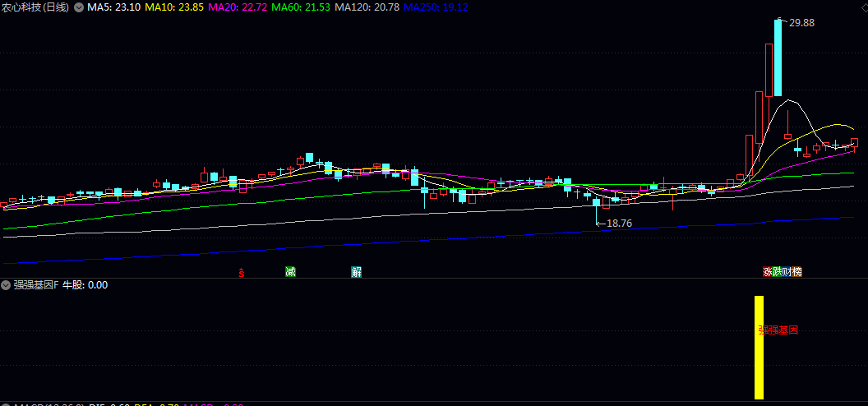Click the blue 财 financial report marker
868x406 pixels.
(x=787, y=271)
